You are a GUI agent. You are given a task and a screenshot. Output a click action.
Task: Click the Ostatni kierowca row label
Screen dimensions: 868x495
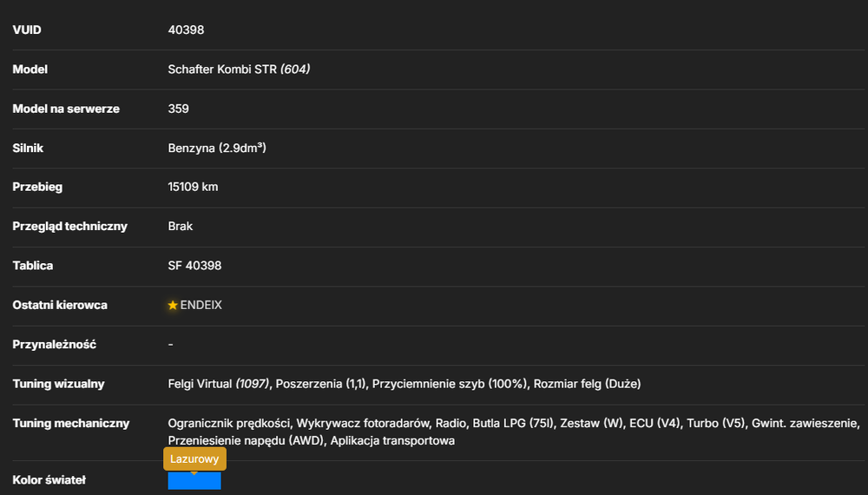[60, 305]
